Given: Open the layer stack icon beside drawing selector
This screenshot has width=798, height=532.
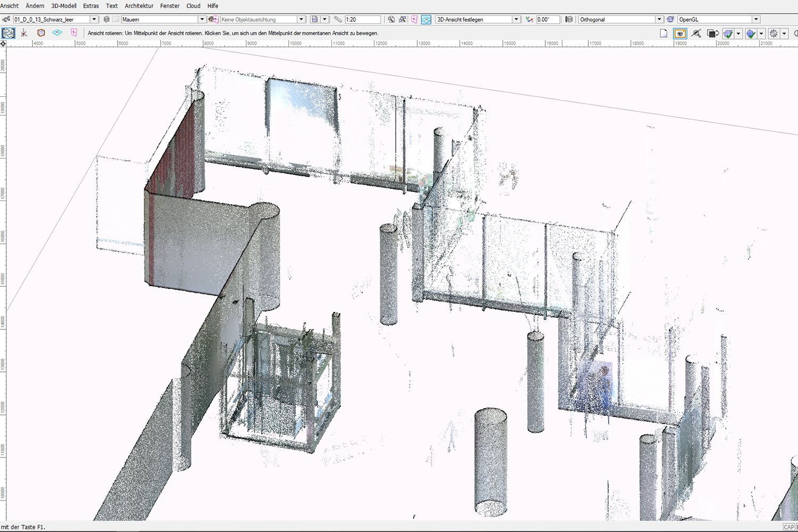Looking at the screenshot, I should (106, 19).
